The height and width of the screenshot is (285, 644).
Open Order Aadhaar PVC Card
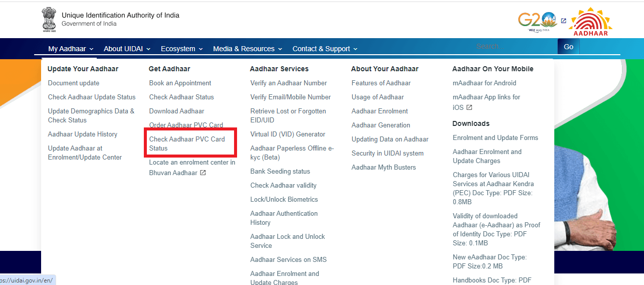tap(186, 125)
